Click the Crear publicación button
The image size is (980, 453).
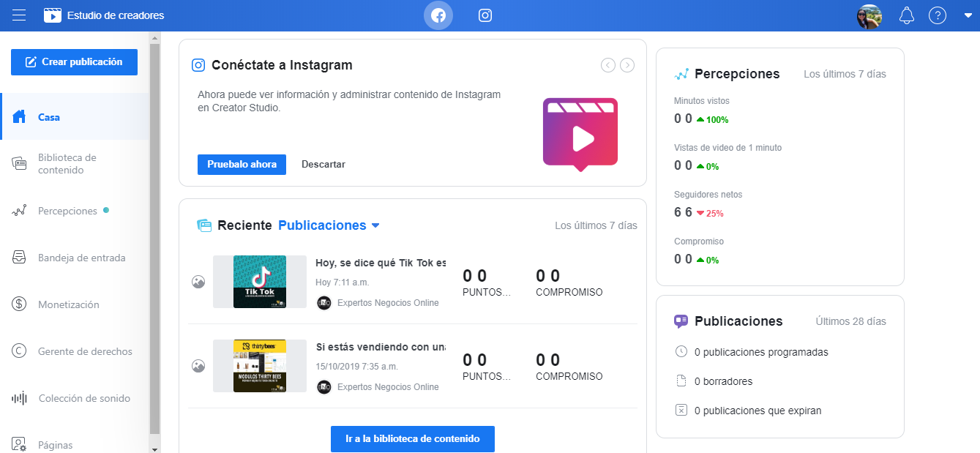click(74, 62)
